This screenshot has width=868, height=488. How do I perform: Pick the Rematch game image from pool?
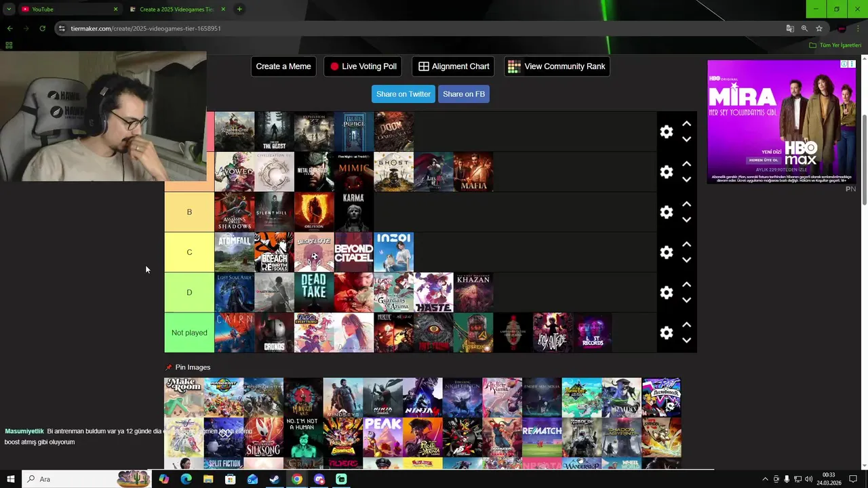(x=542, y=437)
